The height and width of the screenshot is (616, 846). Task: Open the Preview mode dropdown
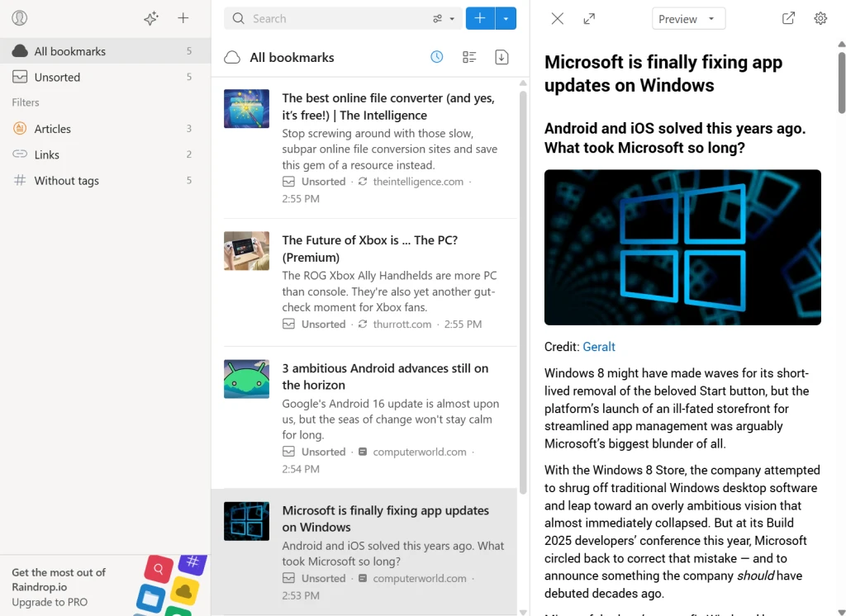(x=688, y=19)
